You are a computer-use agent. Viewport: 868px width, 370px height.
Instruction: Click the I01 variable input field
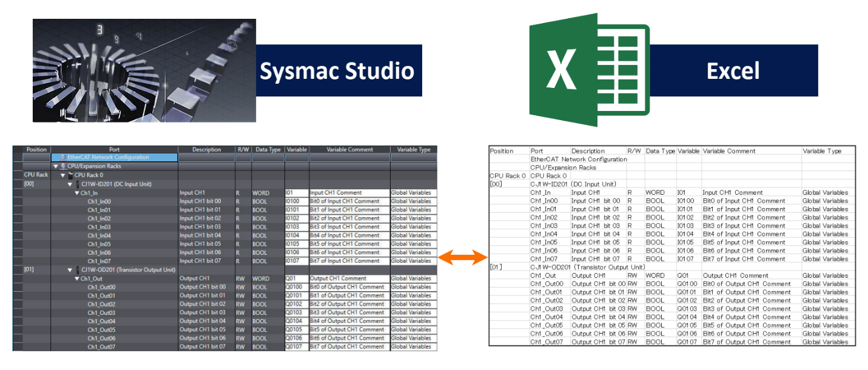point(297,192)
